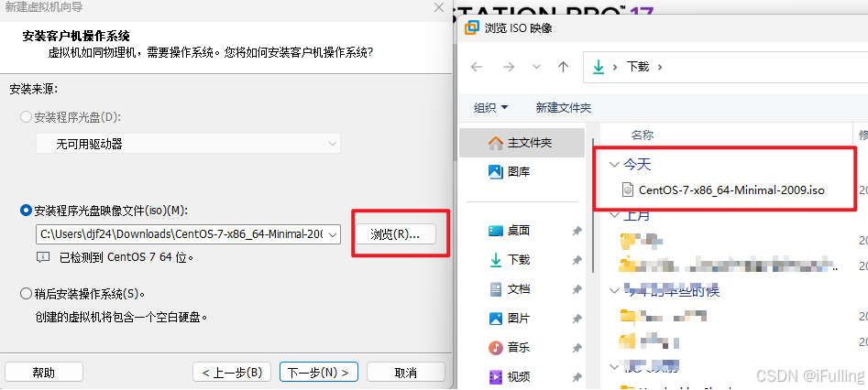Collapse the 上月 group

point(613,214)
